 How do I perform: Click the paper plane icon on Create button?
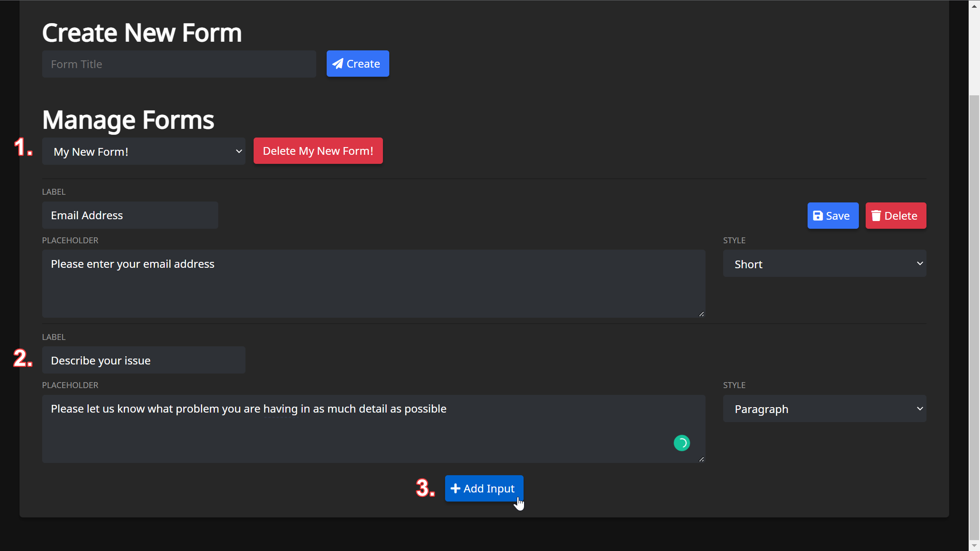pos(338,64)
